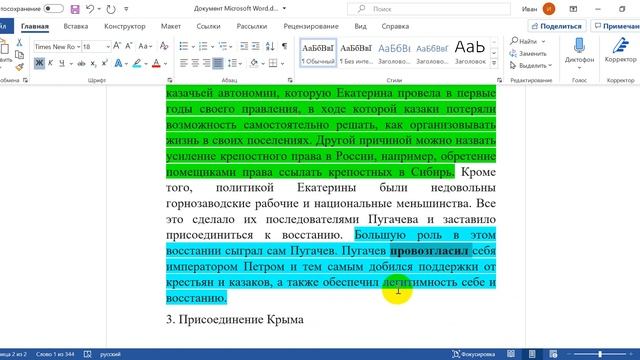
Task: Decrease the paragraph indent
Action: click(244, 46)
